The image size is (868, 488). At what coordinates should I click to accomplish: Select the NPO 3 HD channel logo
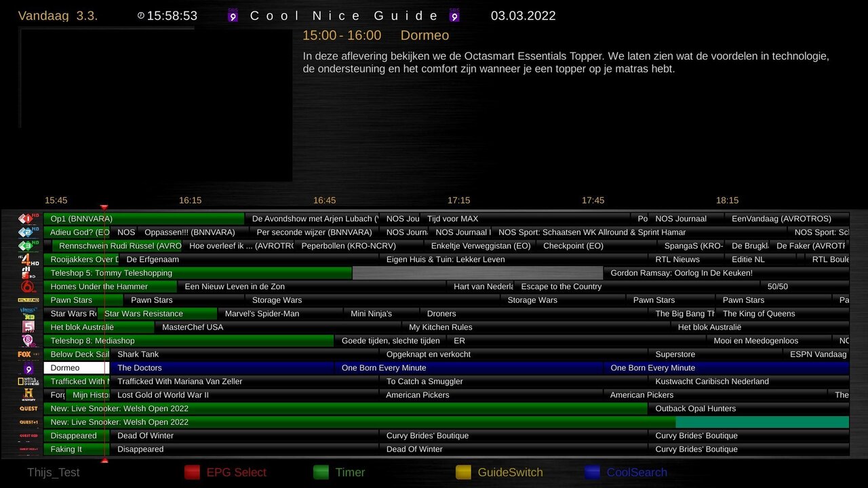click(x=28, y=245)
